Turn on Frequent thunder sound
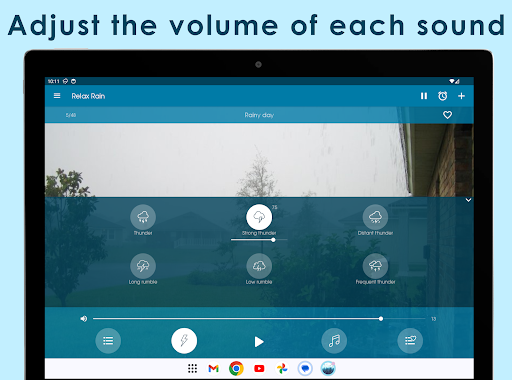512x380 pixels. [375, 266]
